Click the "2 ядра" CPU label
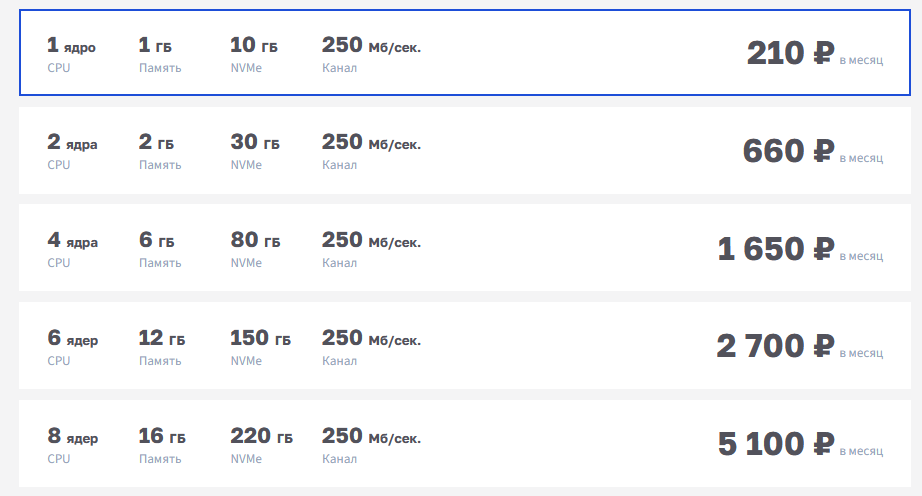 [72, 143]
